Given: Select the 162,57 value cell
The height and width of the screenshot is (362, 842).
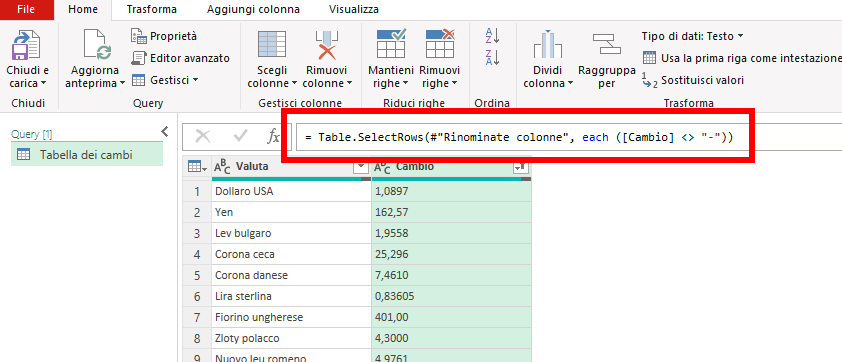Looking at the screenshot, I should pyautogui.click(x=451, y=212).
